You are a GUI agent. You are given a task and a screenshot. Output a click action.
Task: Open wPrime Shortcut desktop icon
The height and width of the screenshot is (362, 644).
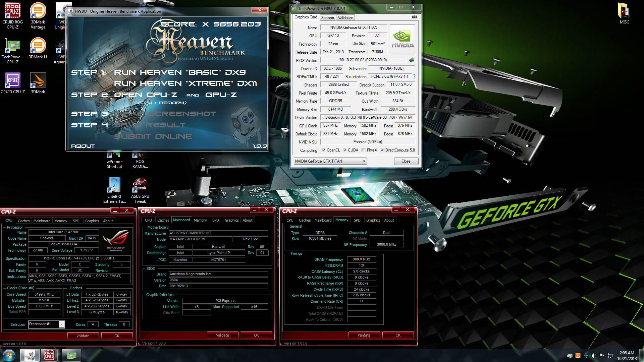click(x=114, y=161)
